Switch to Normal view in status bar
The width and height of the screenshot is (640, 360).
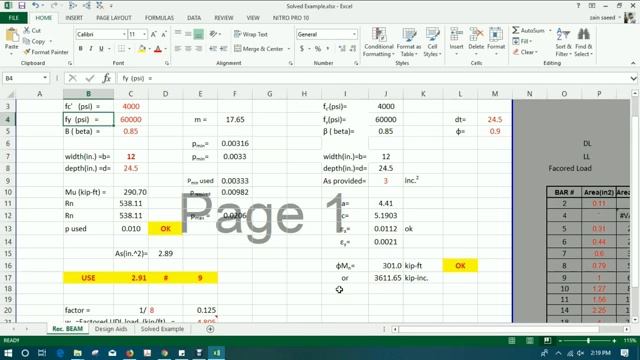(512, 340)
